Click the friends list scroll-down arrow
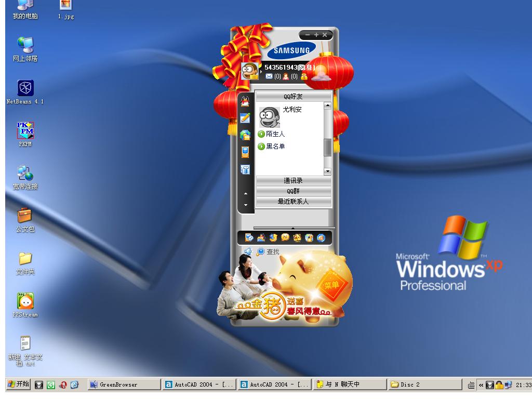The width and height of the screenshot is (532, 399). click(327, 171)
